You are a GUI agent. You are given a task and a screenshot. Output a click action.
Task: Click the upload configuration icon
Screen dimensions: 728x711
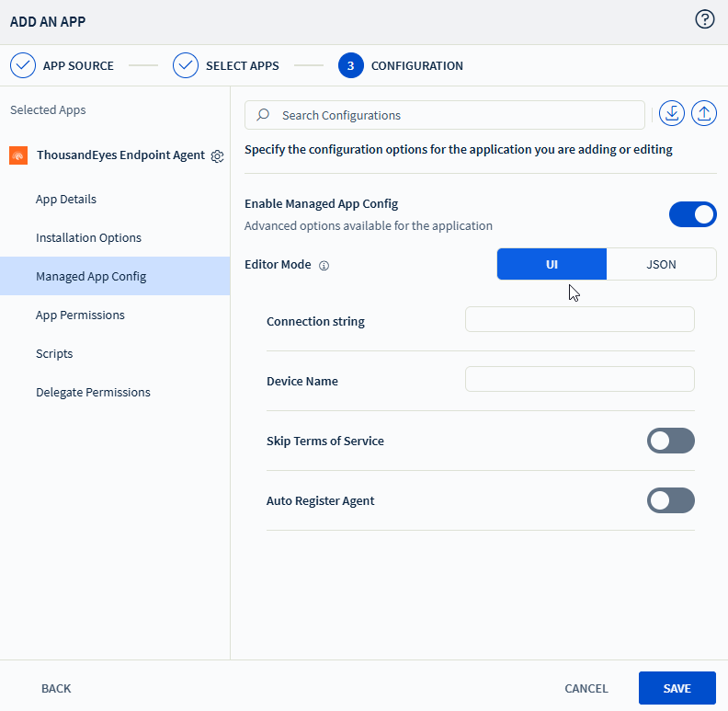(704, 114)
